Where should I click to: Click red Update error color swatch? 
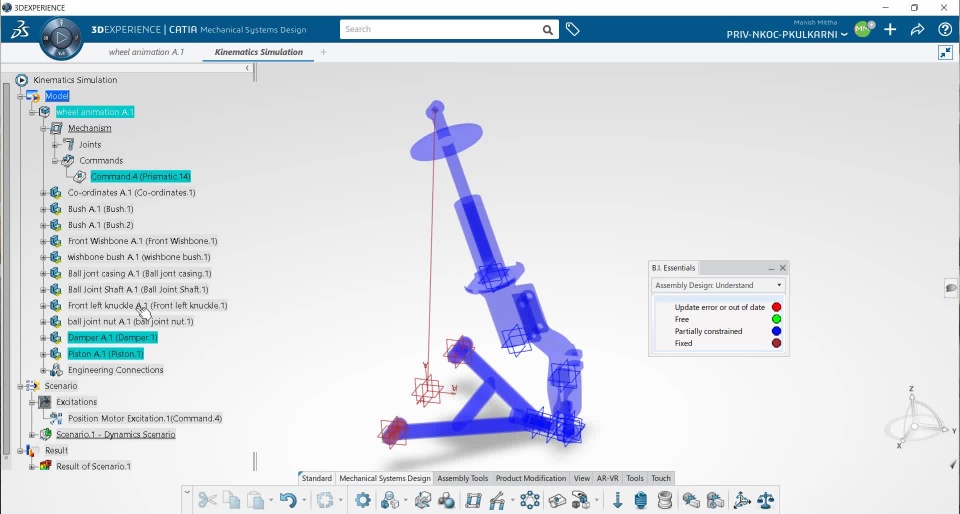[x=776, y=307]
